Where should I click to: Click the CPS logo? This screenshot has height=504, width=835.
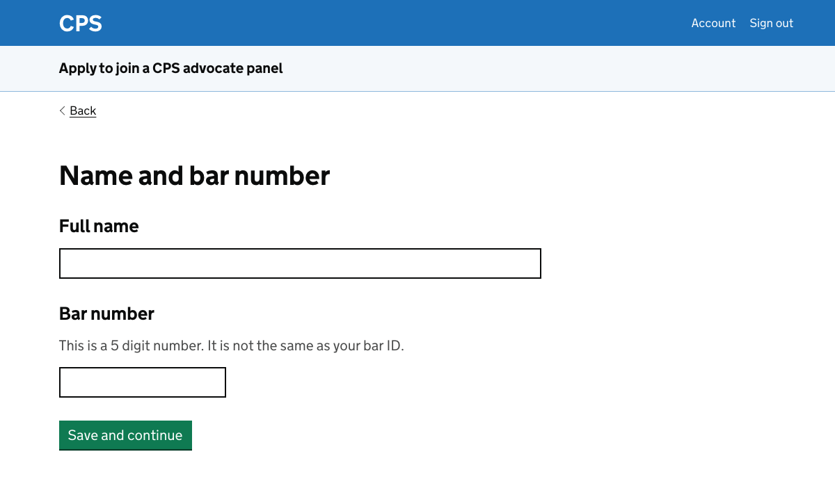[80, 23]
